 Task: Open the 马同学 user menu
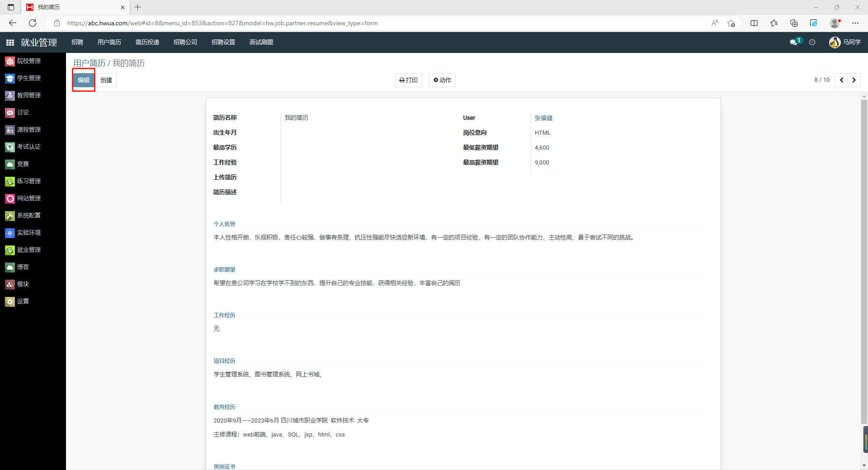[x=844, y=42]
